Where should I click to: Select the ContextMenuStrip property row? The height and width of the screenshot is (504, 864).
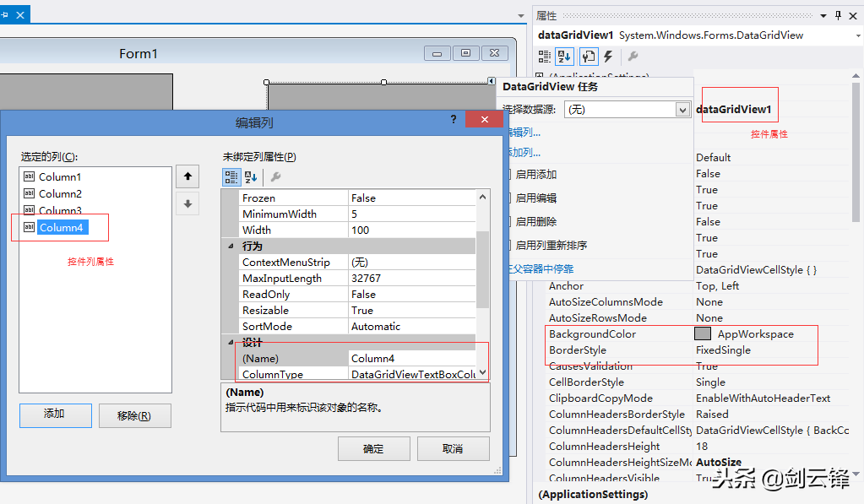357,263
